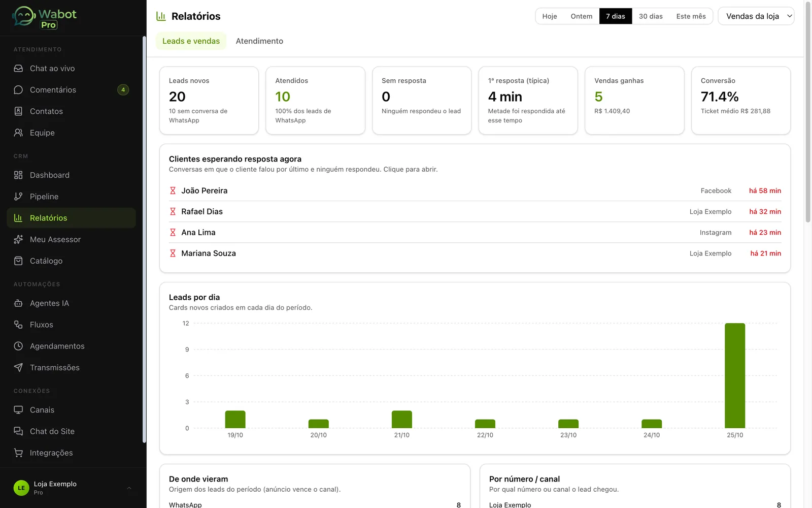812x508 pixels.
Task: Click the Chat do Site icon
Action: (18, 431)
